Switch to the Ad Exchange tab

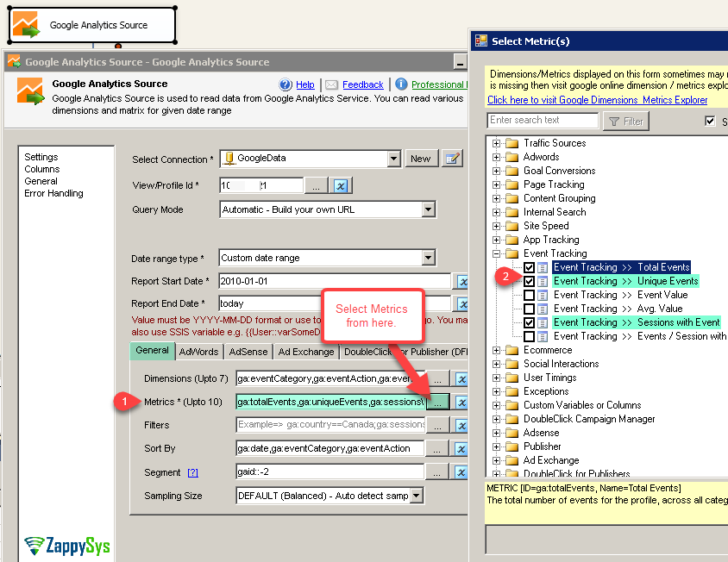pos(306,352)
